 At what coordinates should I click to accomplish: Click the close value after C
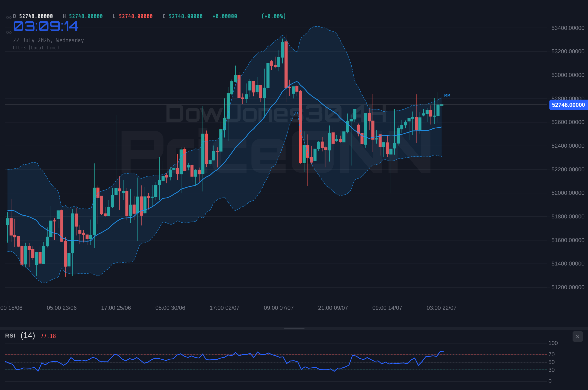pyautogui.click(x=186, y=16)
